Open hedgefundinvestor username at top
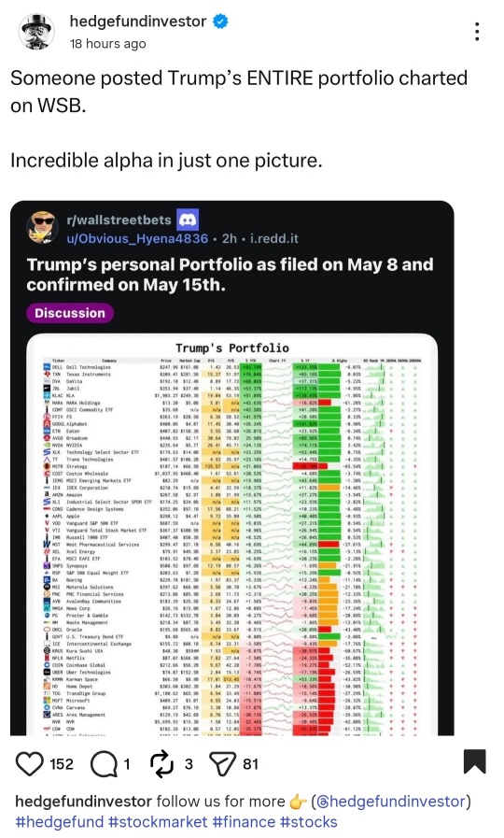The width and height of the screenshot is (504, 838). pyautogui.click(x=138, y=21)
